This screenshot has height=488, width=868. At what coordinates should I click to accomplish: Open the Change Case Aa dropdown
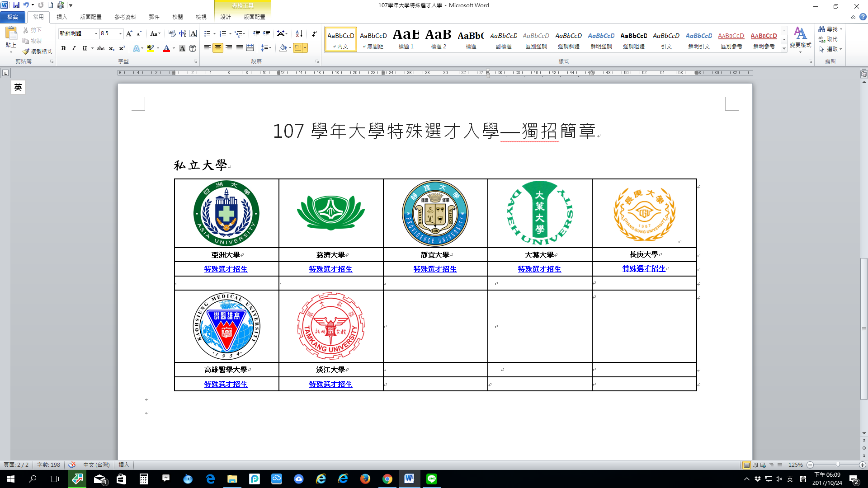[155, 33]
